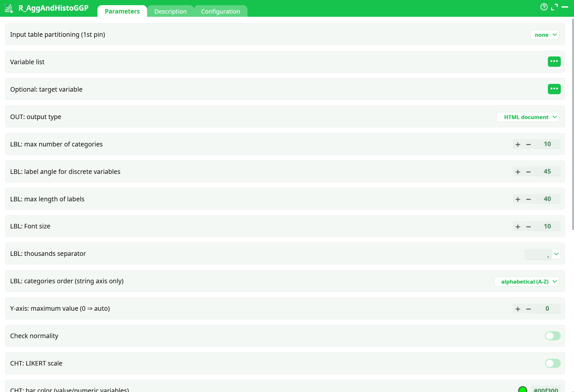Open categories order alphabetical dropdown
Image resolution: width=574 pixels, height=392 pixels.
point(527,282)
